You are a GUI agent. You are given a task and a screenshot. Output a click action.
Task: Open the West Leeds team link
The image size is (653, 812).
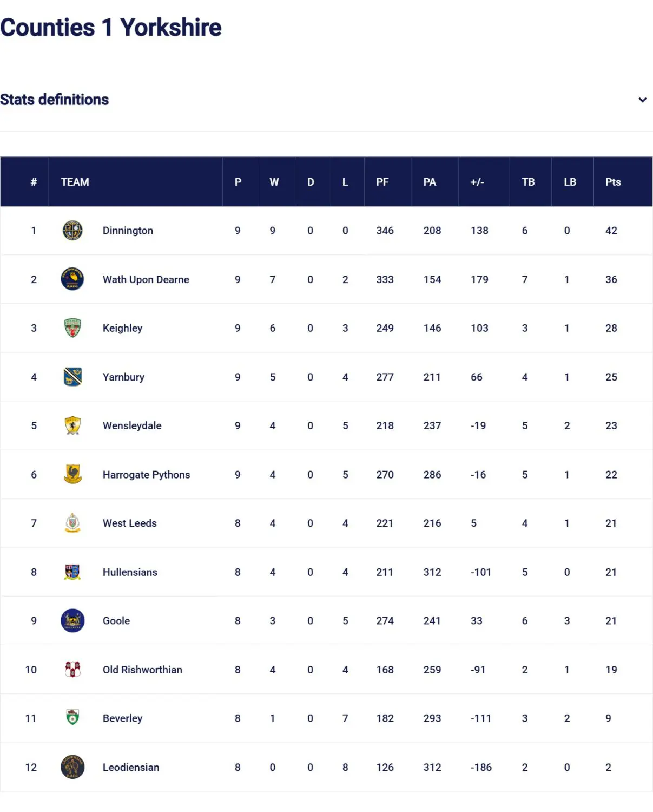[129, 523]
